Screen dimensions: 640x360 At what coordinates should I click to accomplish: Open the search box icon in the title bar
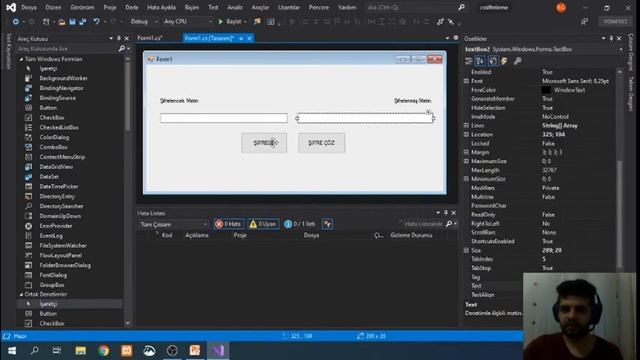(461, 7)
